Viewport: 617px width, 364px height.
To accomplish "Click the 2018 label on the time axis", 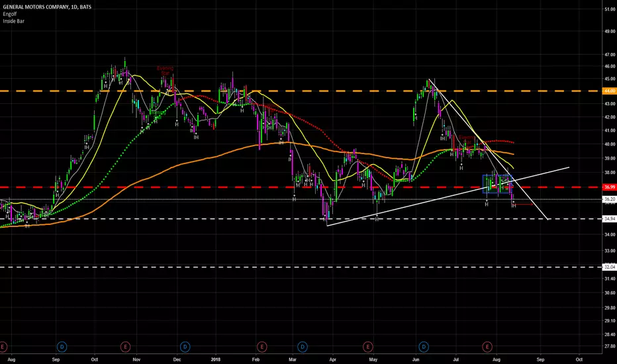I will tap(216, 359).
